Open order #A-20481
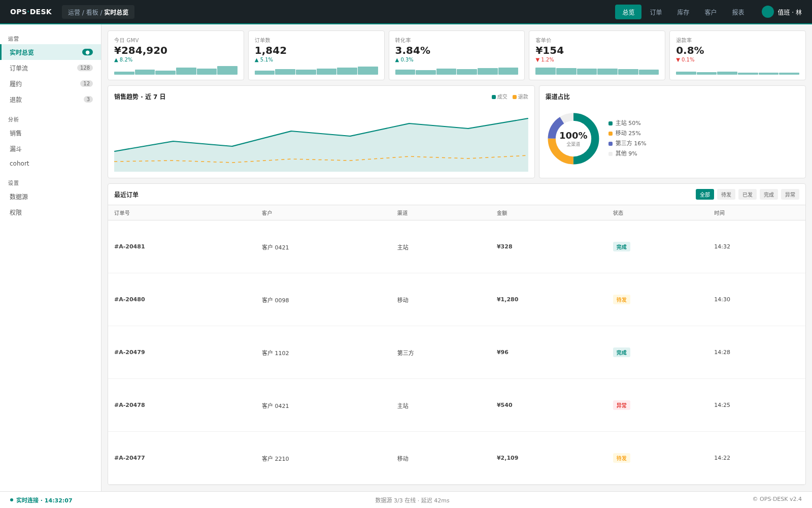This screenshot has height=508, width=812. pyautogui.click(x=457, y=247)
